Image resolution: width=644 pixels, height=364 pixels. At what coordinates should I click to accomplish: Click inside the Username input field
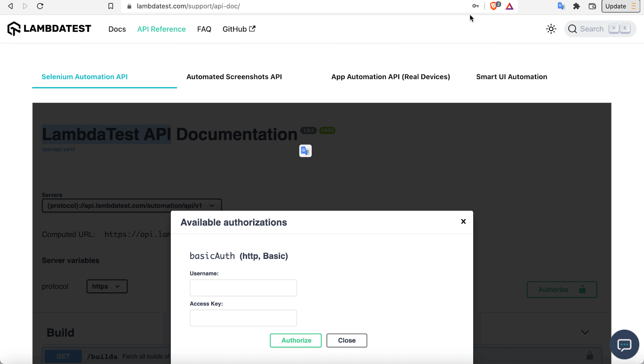pos(243,287)
